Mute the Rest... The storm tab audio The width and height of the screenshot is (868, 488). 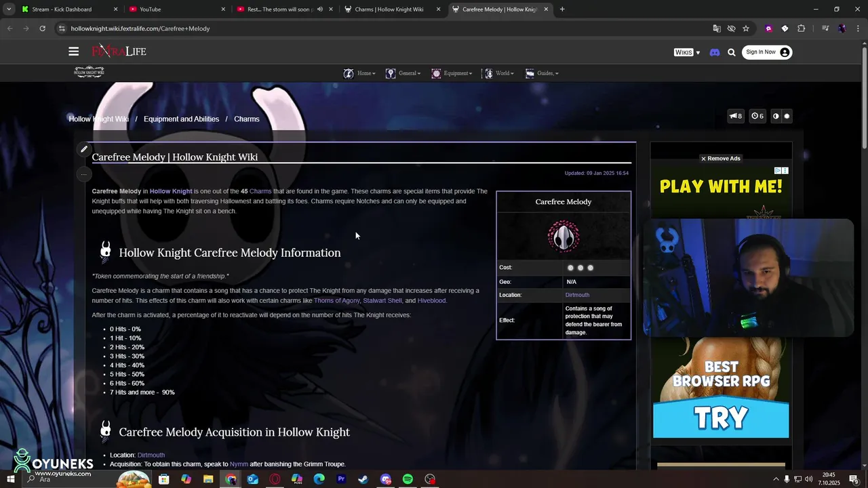pos(319,9)
